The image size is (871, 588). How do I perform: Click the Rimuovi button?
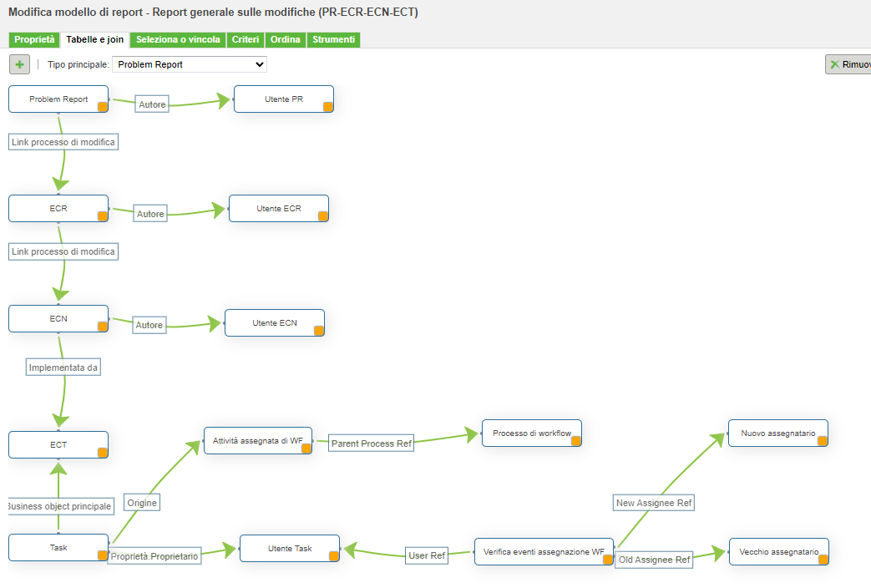pyautogui.click(x=852, y=64)
